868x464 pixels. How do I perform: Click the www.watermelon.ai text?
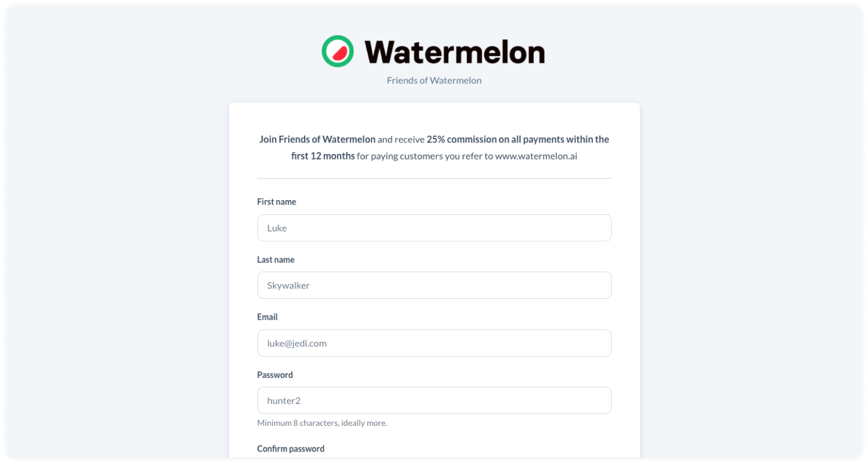536,156
